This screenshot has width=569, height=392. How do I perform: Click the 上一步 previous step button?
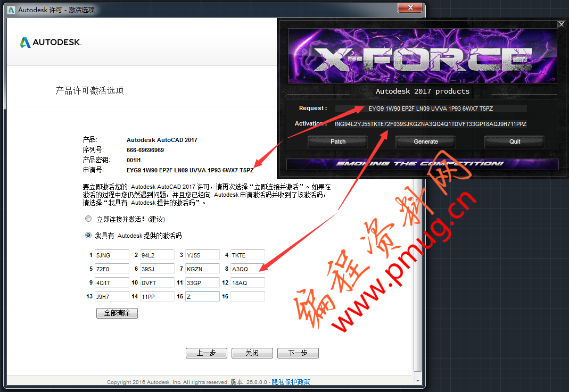[x=206, y=353]
